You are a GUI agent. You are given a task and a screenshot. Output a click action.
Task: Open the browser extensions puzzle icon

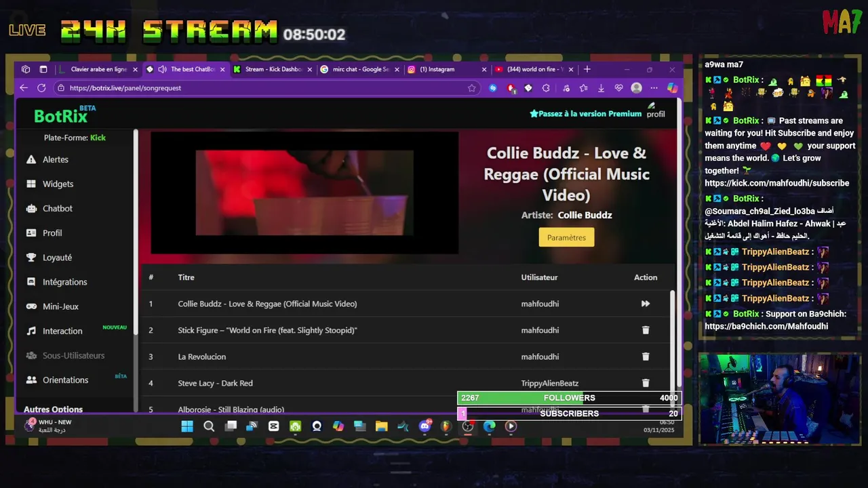pos(546,87)
